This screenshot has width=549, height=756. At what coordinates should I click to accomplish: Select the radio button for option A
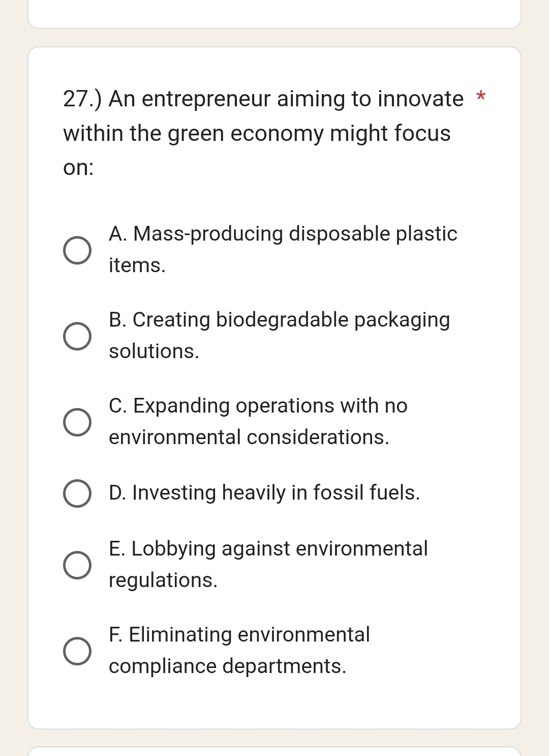click(77, 250)
